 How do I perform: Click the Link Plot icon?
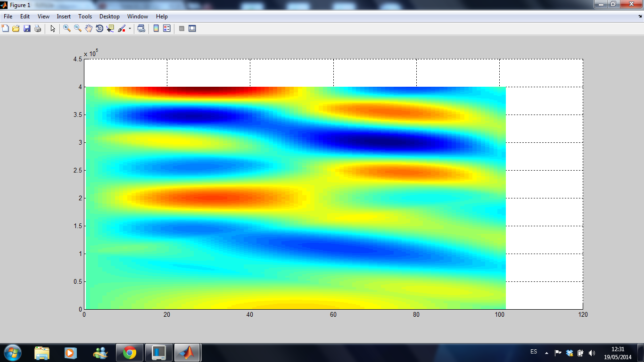141,29
